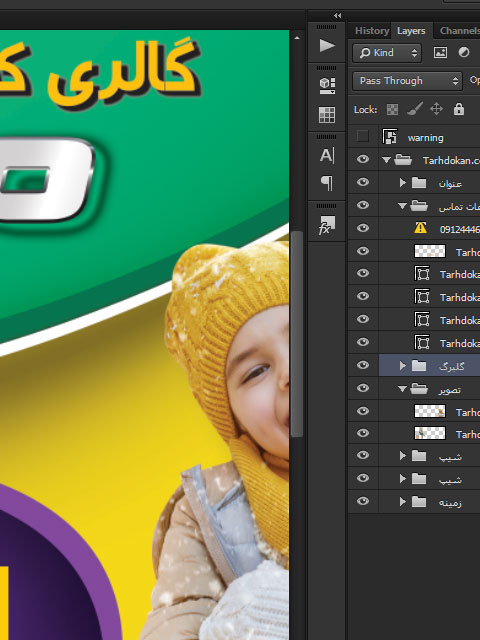Hide the تصویر group eye icon

[363, 388]
